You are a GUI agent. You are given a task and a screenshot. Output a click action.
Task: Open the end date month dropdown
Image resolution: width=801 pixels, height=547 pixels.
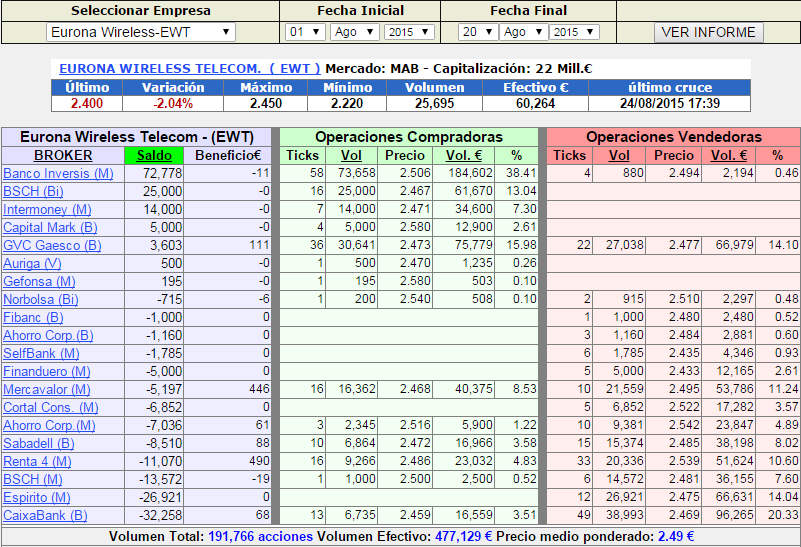(x=524, y=32)
